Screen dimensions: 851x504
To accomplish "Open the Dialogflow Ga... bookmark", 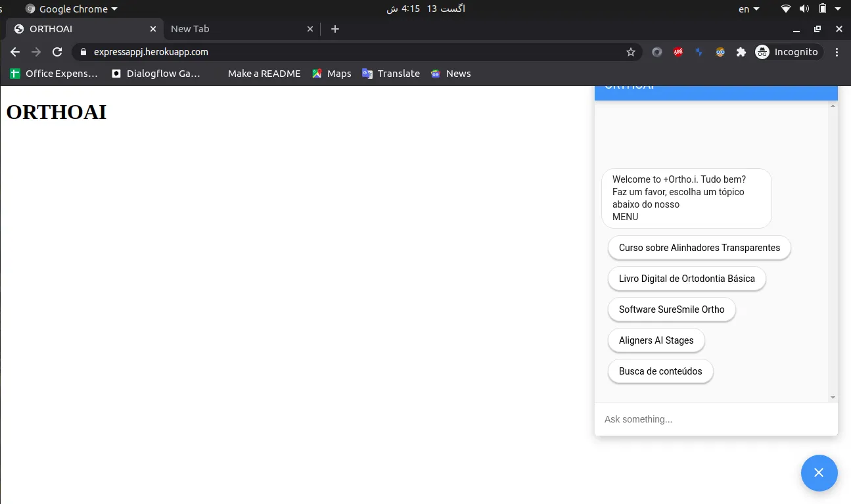I will click(x=156, y=74).
